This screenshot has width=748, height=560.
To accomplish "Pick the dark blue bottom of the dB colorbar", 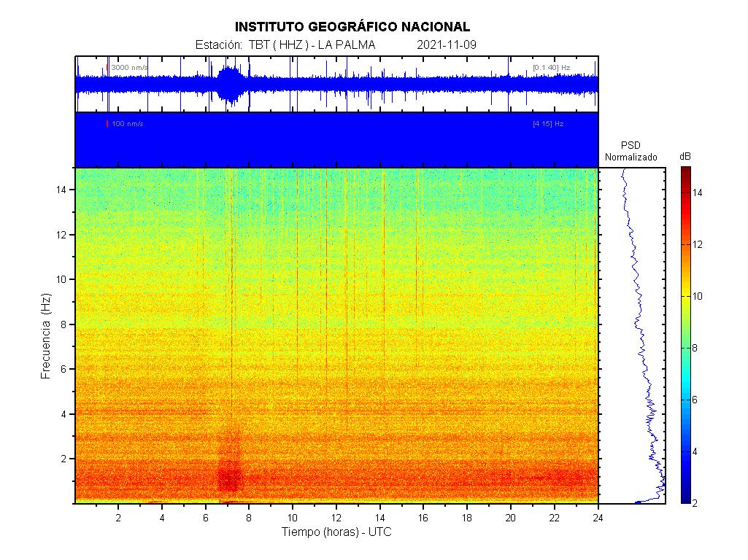I will [685, 498].
